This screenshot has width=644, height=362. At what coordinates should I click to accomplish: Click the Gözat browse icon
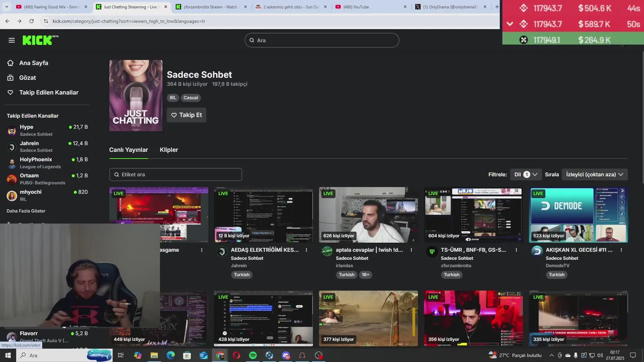click(x=10, y=78)
